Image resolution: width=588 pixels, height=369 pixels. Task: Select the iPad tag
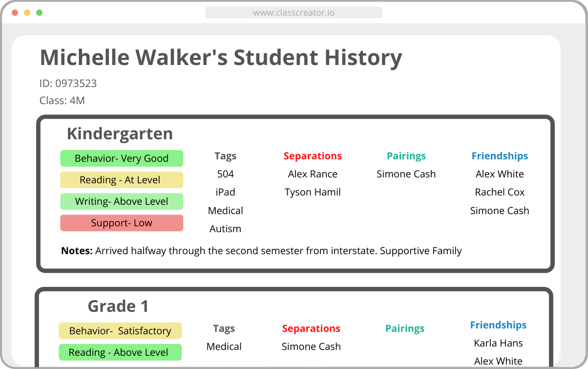pyautogui.click(x=225, y=192)
